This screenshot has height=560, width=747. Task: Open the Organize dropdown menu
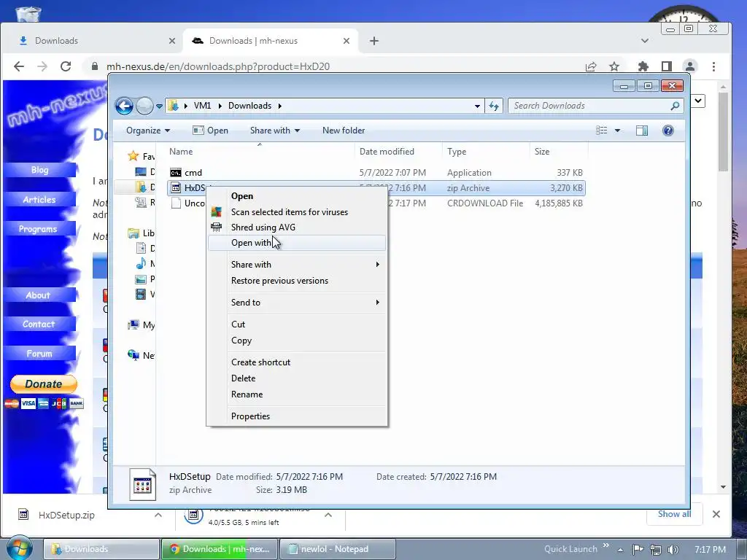(x=148, y=131)
